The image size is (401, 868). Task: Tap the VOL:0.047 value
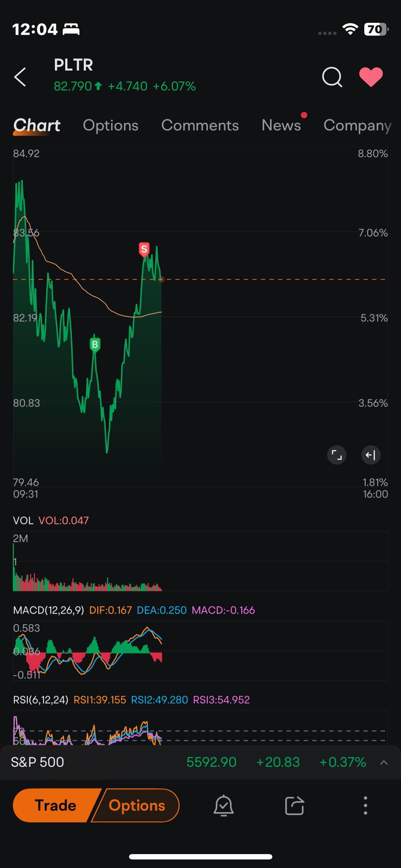[x=63, y=521]
